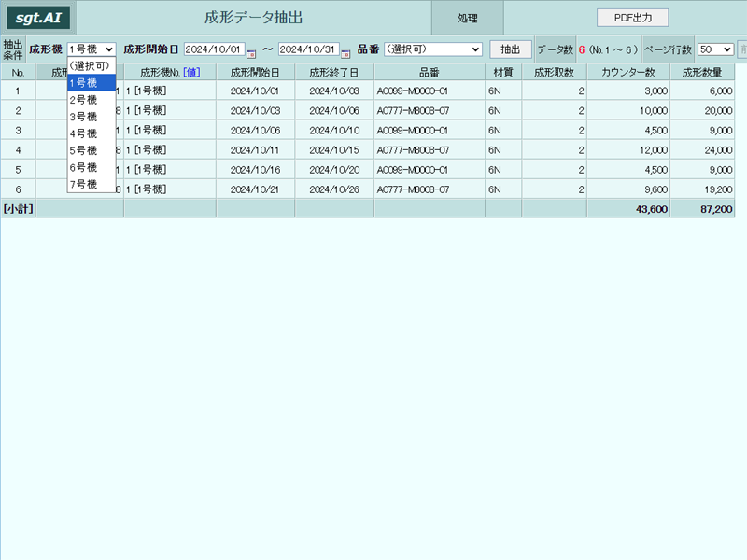
Task: Choose 5号機 in the dropdown list
Action: click(91, 150)
